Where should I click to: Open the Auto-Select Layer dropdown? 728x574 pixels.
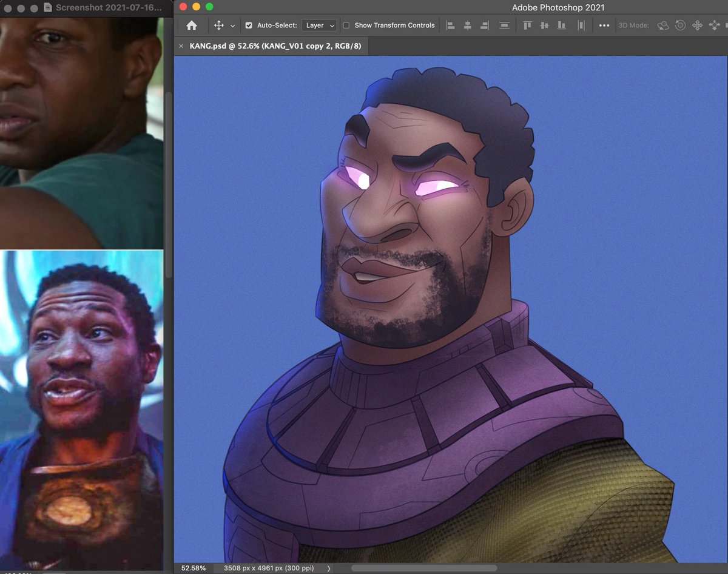(x=319, y=25)
